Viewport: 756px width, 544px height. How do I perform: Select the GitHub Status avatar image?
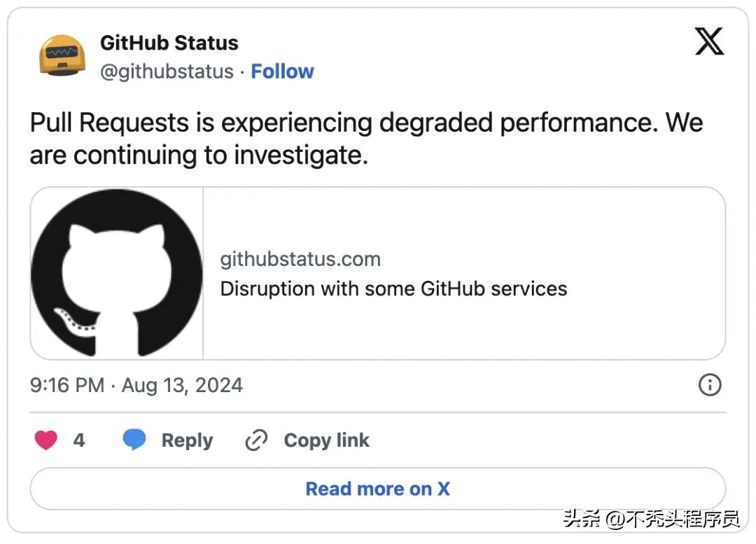click(62, 53)
